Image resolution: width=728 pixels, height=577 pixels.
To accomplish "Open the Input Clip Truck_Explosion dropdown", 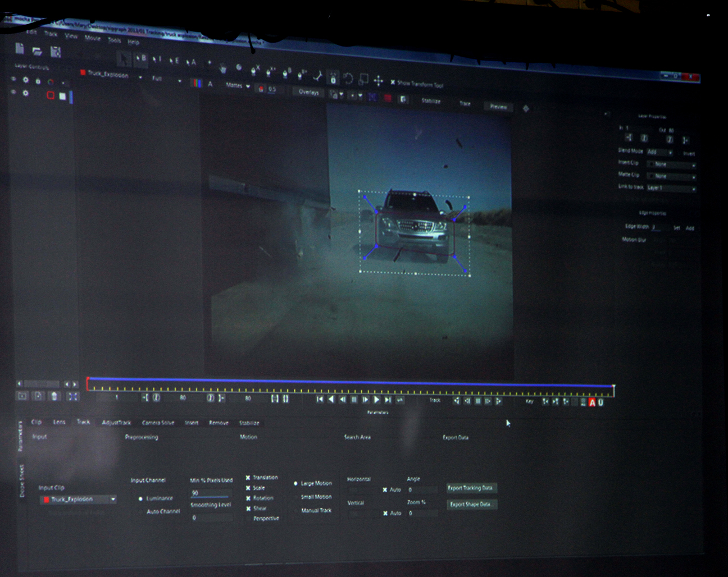I will point(113,499).
